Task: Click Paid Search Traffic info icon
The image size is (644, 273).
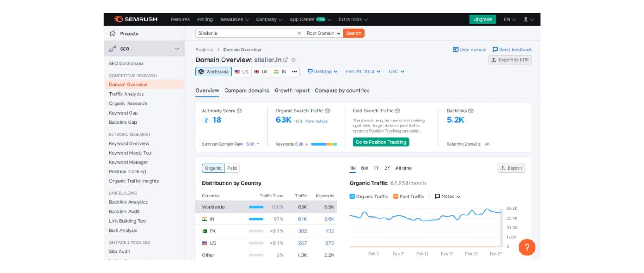Action: pyautogui.click(x=398, y=111)
